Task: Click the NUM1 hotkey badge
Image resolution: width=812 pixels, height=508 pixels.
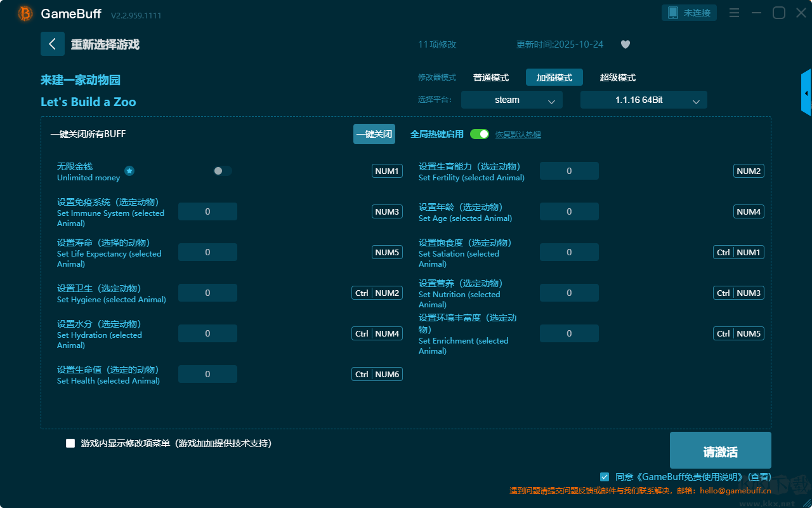Action: click(387, 171)
